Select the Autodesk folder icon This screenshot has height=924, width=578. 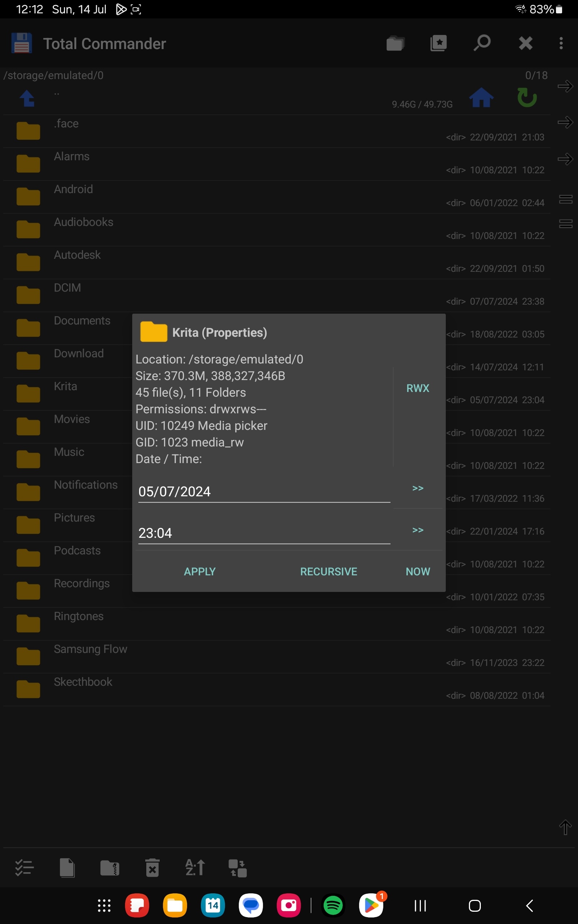[28, 262]
